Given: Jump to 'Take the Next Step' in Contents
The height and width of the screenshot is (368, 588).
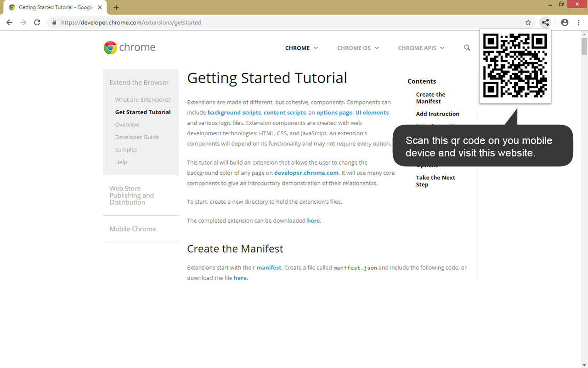Looking at the screenshot, I should click(435, 181).
